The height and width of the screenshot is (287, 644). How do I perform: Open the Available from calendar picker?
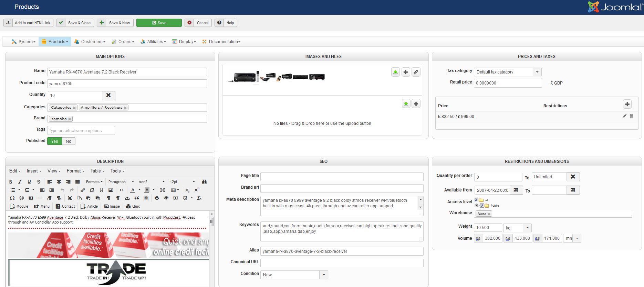coord(516,190)
